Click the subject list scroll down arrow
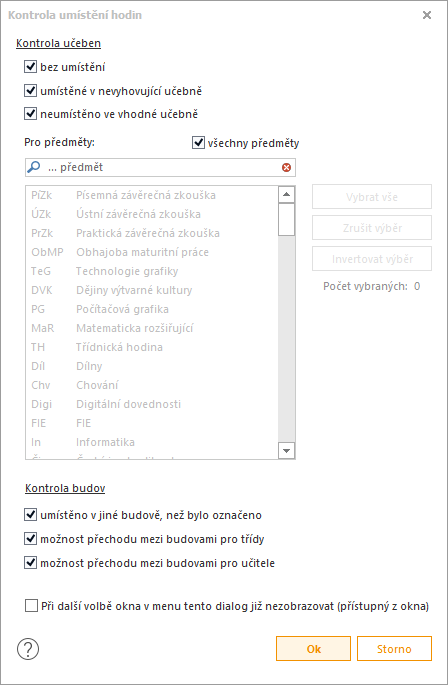This screenshot has width=448, height=685. click(x=286, y=450)
